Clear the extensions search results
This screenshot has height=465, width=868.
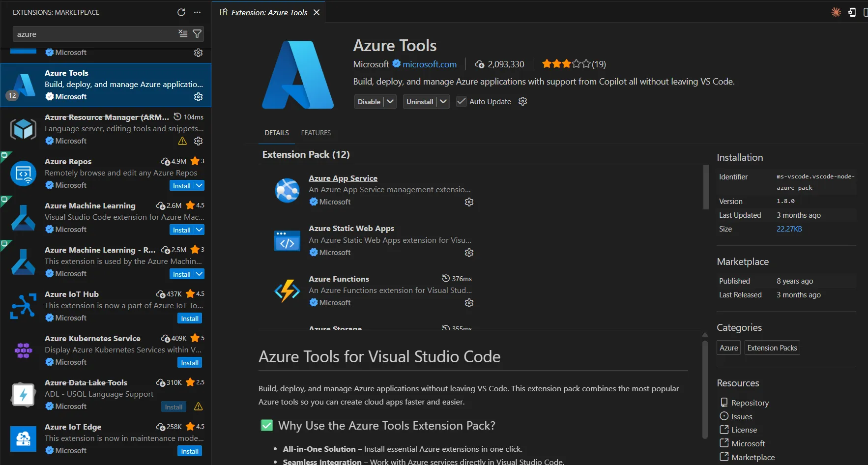click(x=183, y=34)
